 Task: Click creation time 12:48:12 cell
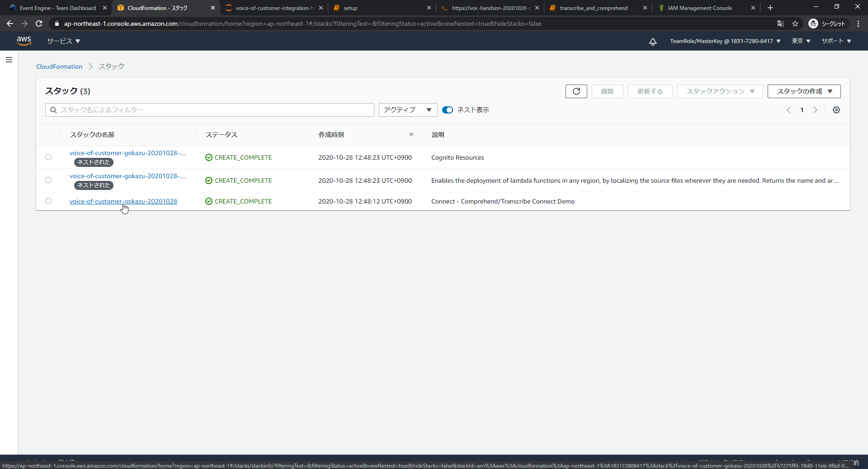(365, 201)
